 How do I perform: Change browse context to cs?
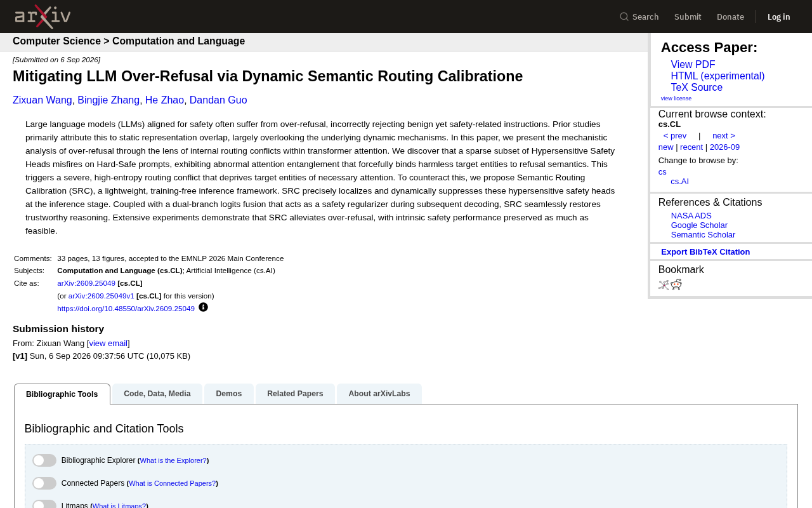coord(662,171)
